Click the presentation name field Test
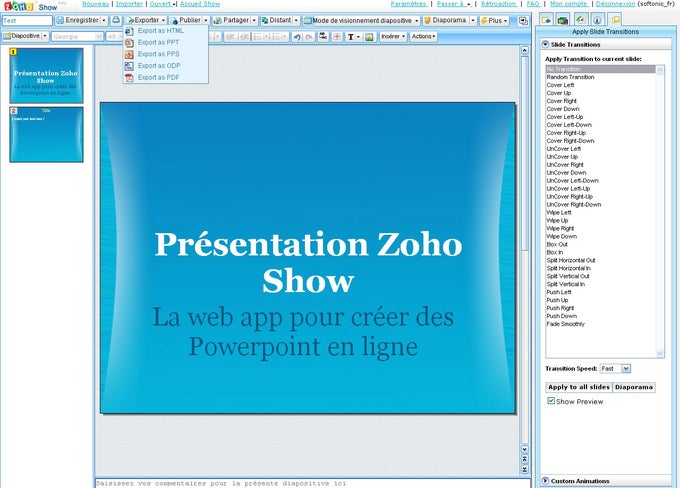This screenshot has width=680, height=488. click(27, 20)
